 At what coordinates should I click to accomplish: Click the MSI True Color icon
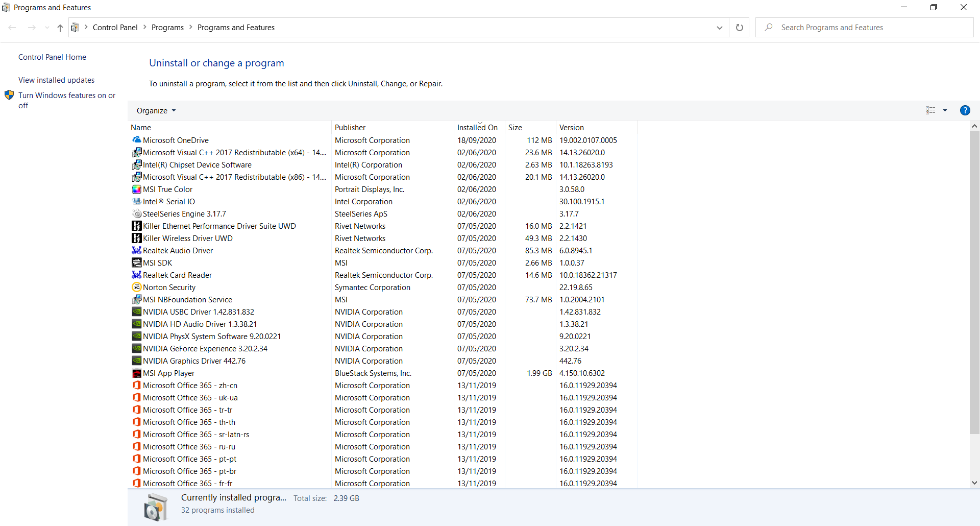[136, 189]
